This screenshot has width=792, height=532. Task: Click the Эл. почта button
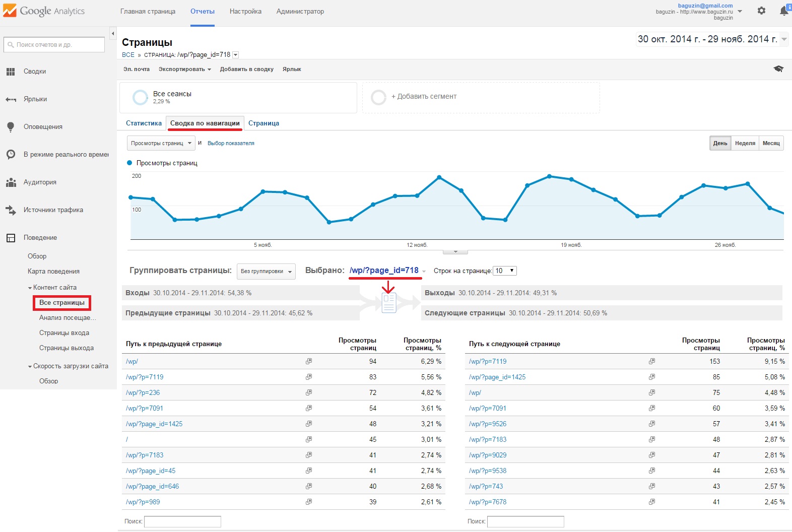(x=137, y=69)
